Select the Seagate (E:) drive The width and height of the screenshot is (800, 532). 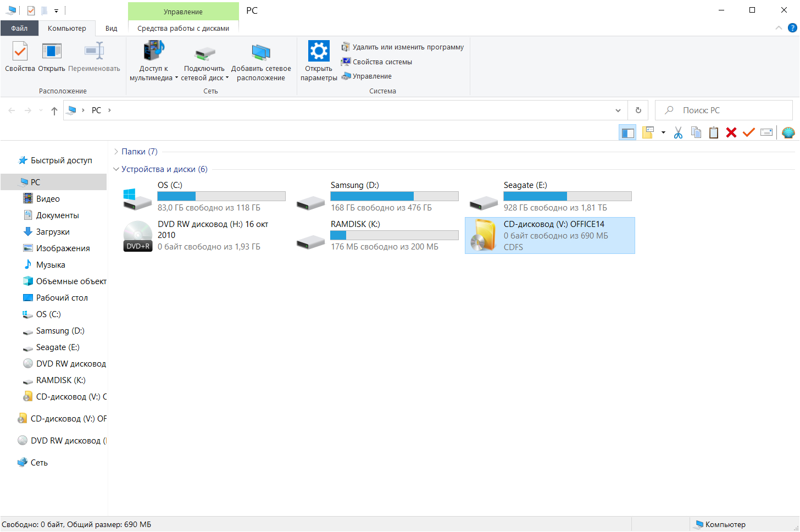click(x=550, y=196)
